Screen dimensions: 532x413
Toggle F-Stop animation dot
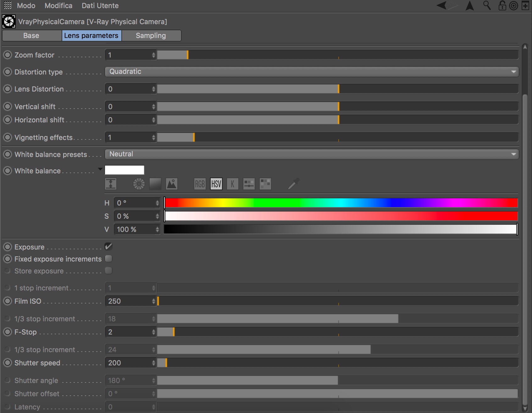click(x=8, y=332)
